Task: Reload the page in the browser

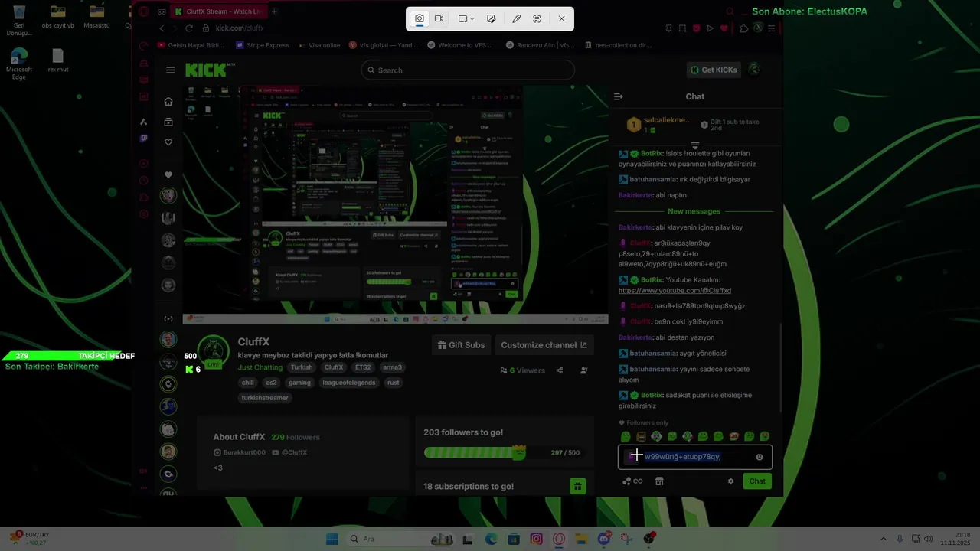Action: click(189, 28)
